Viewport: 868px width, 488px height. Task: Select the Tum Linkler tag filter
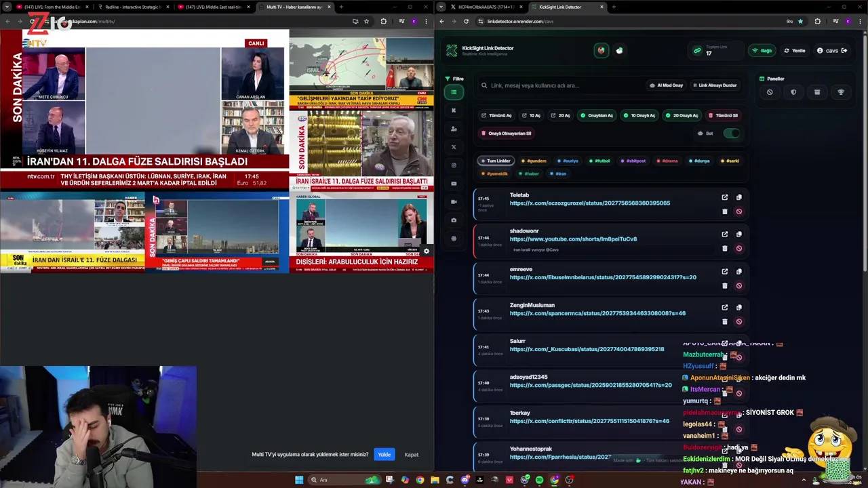[496, 161]
